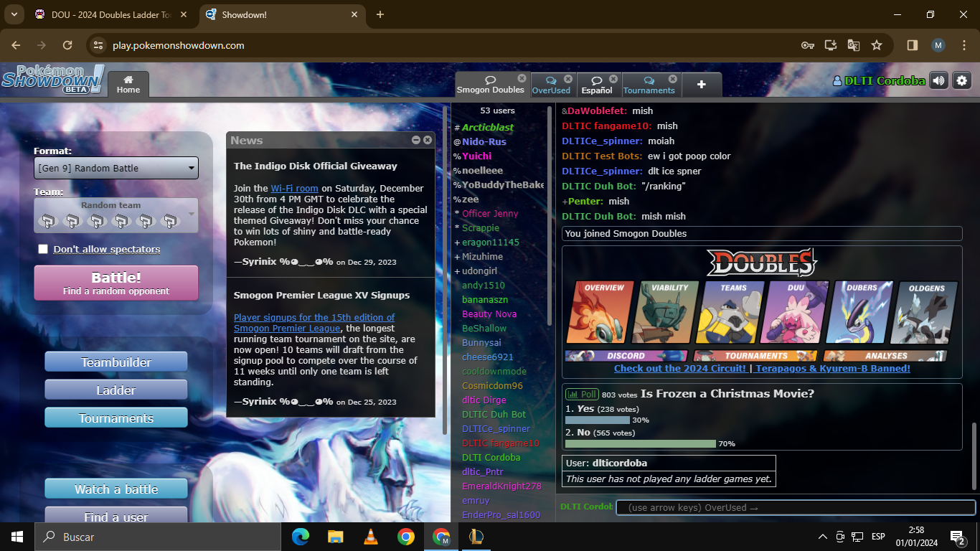Close the Smogon Doubles room tab
The width and height of the screenshot is (980, 551).
click(x=522, y=78)
